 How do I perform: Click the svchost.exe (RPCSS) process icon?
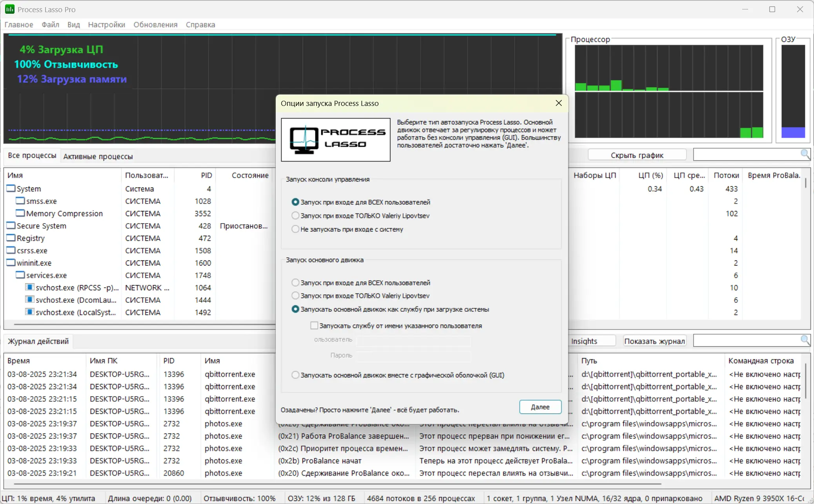(29, 287)
